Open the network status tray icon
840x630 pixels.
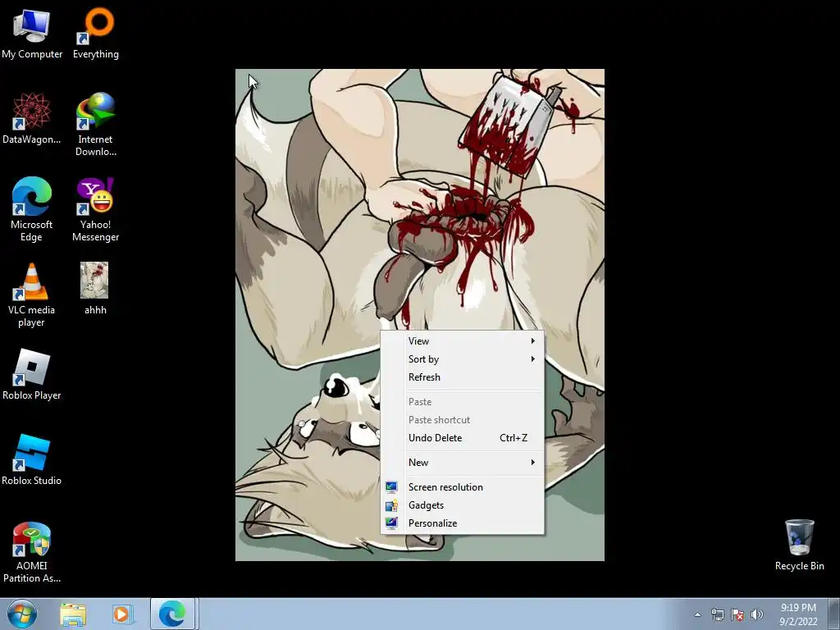click(x=717, y=614)
